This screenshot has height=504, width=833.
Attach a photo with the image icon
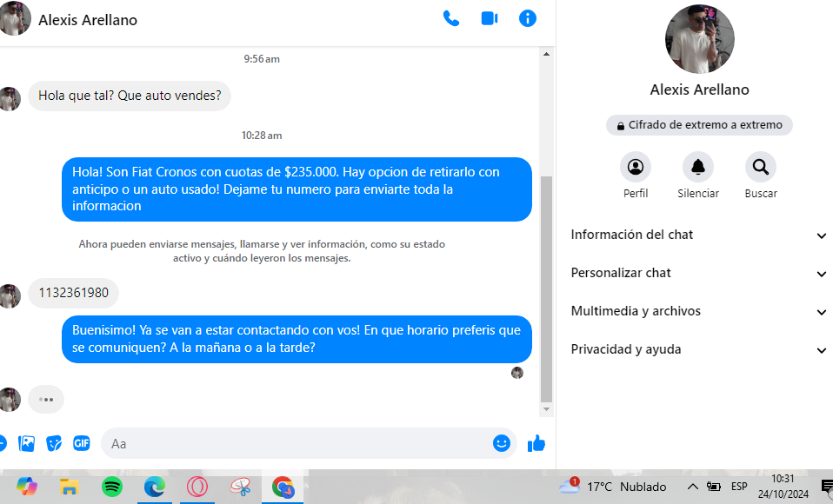tap(27, 443)
